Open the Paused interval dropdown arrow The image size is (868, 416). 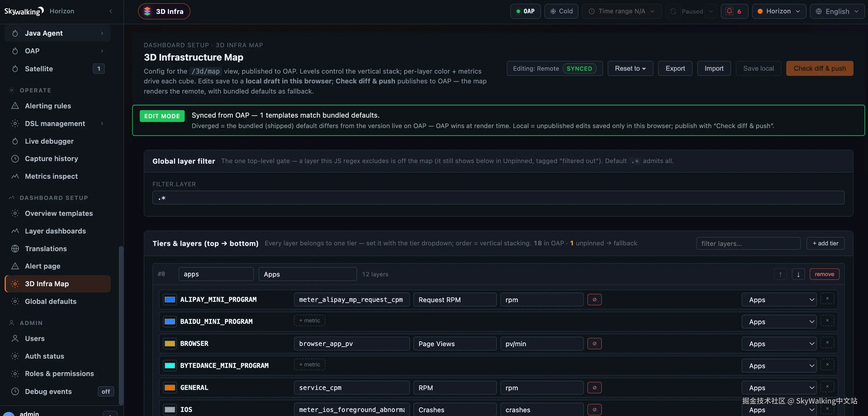click(711, 12)
